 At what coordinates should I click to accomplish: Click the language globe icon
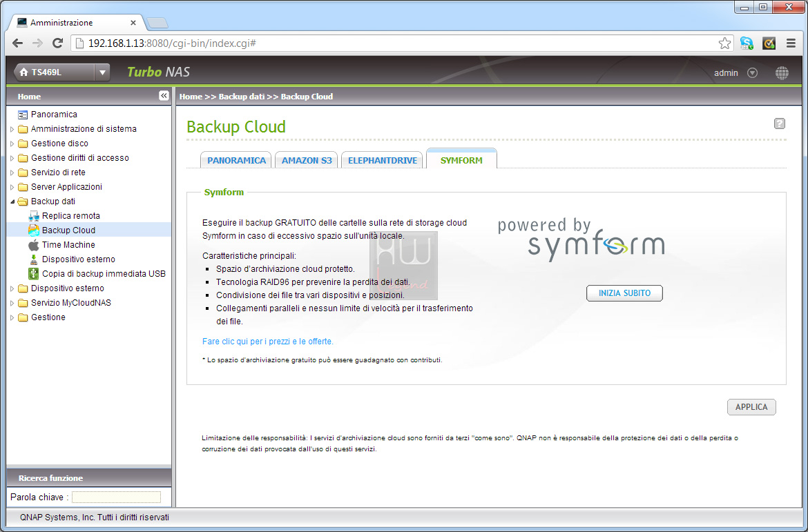coord(782,73)
